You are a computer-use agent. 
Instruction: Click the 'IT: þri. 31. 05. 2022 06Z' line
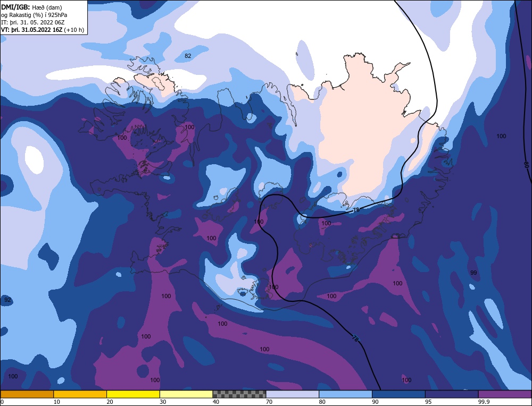pos(32,22)
